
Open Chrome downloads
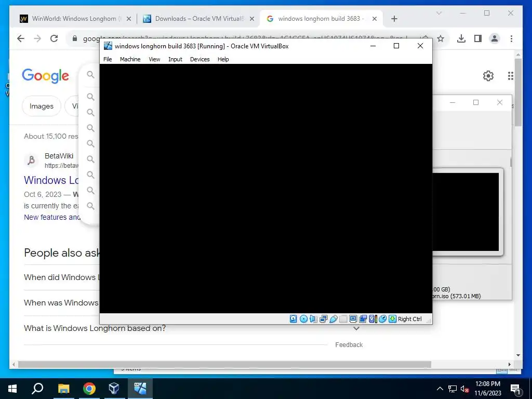[461, 38]
